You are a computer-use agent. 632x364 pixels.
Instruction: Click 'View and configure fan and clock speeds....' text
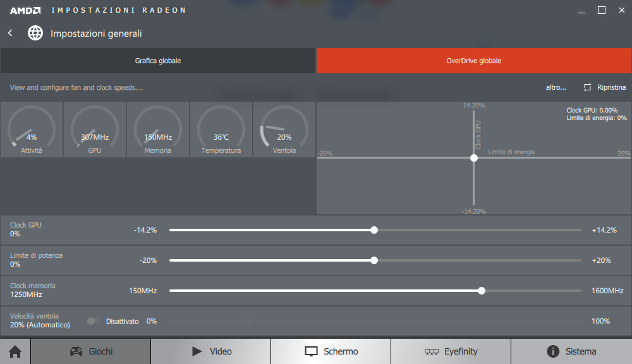click(76, 87)
